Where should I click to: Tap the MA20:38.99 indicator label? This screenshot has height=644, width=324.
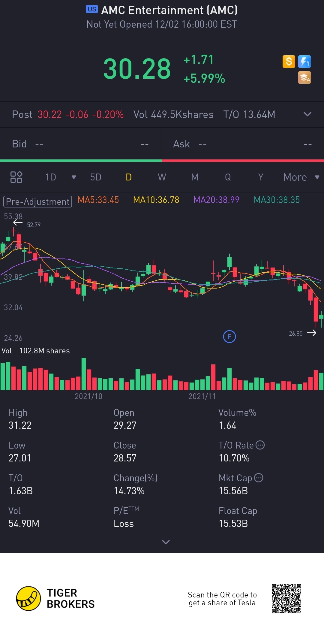(217, 200)
